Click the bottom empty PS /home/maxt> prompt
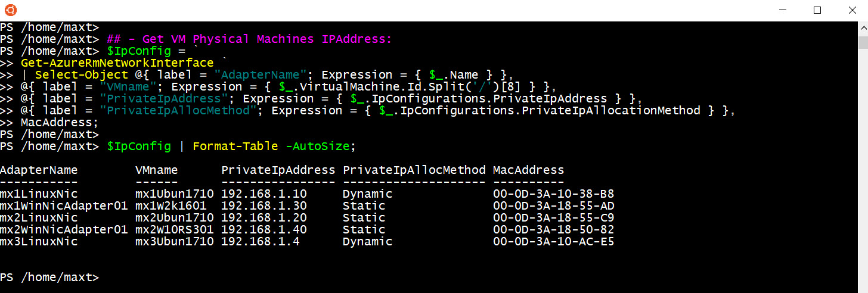 (x=49, y=278)
